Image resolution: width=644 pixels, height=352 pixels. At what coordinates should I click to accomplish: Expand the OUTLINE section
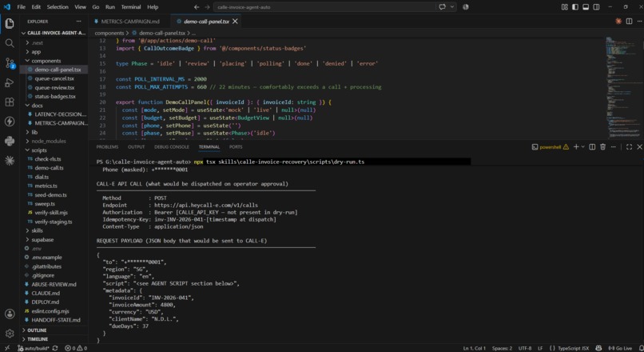coord(54,330)
